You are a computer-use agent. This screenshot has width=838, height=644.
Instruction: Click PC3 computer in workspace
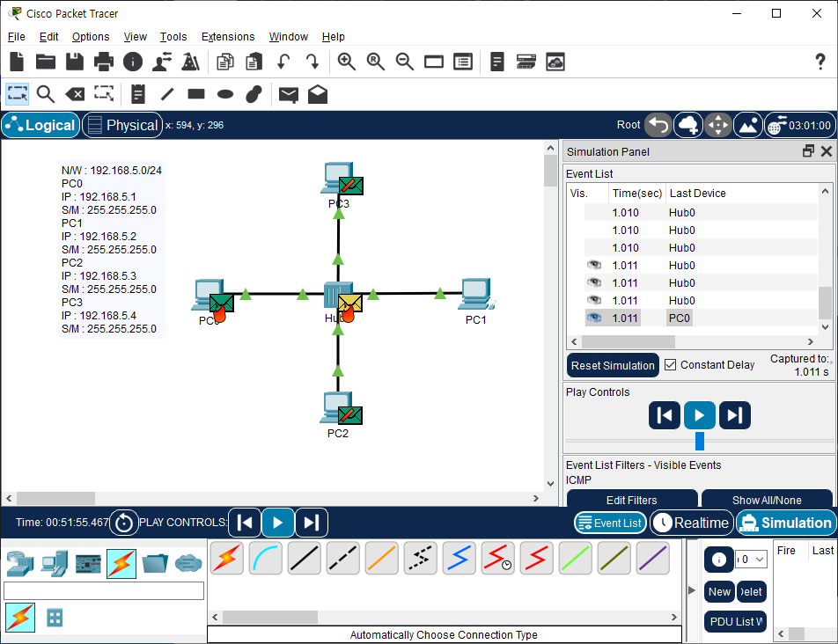click(335, 178)
